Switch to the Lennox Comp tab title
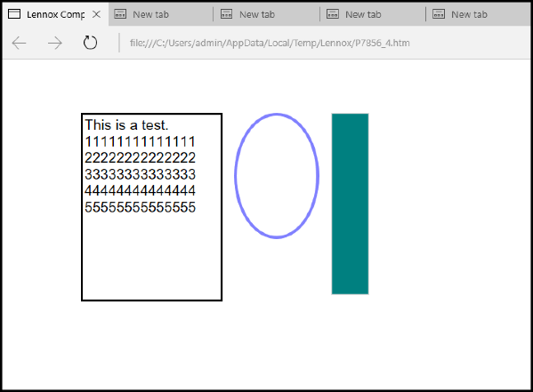The height and width of the screenshot is (392, 533). 56,14
